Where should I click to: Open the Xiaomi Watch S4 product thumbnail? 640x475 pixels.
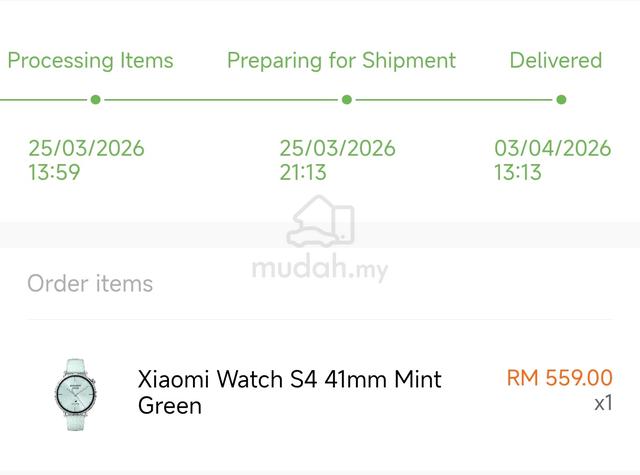[76, 394]
